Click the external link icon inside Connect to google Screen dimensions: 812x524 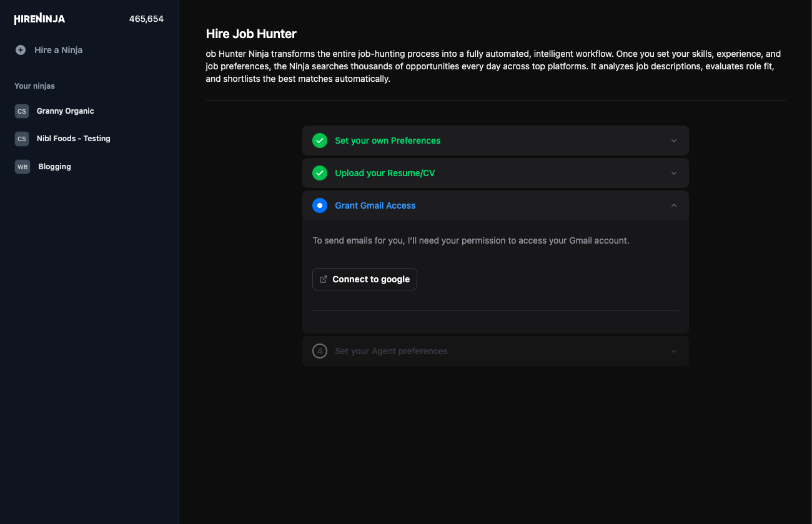(323, 279)
